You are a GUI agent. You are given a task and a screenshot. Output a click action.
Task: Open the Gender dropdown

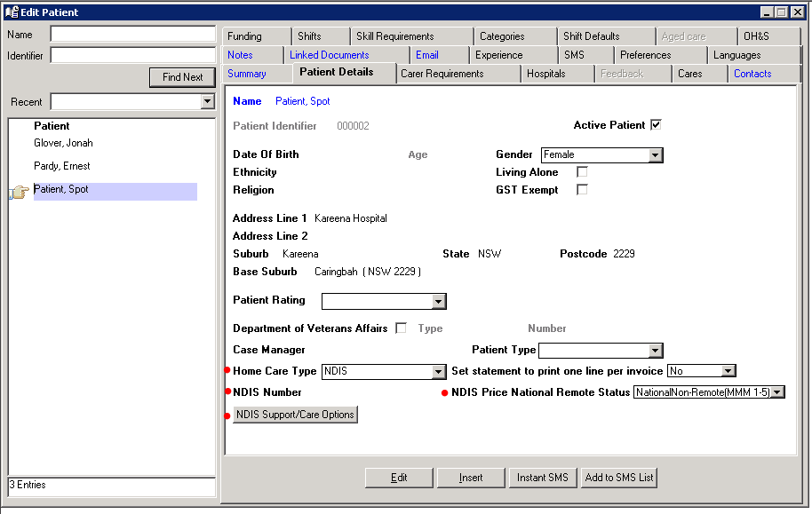click(655, 154)
